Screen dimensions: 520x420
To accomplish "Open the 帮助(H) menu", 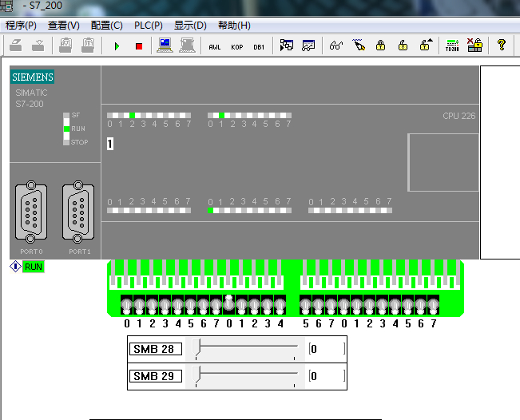I will tap(234, 26).
